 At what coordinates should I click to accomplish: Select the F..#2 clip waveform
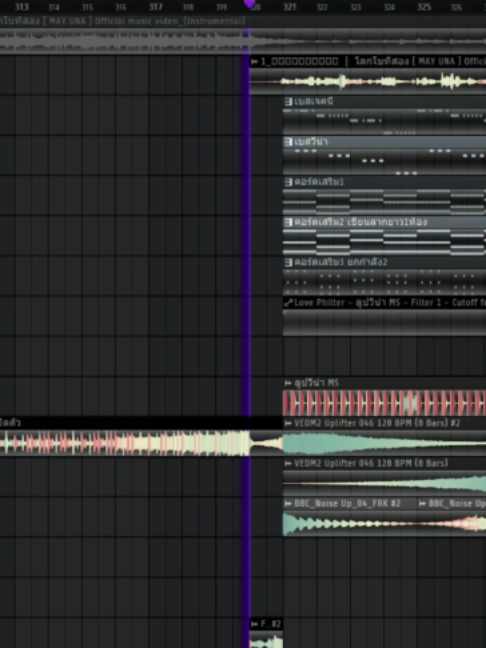pos(267,639)
